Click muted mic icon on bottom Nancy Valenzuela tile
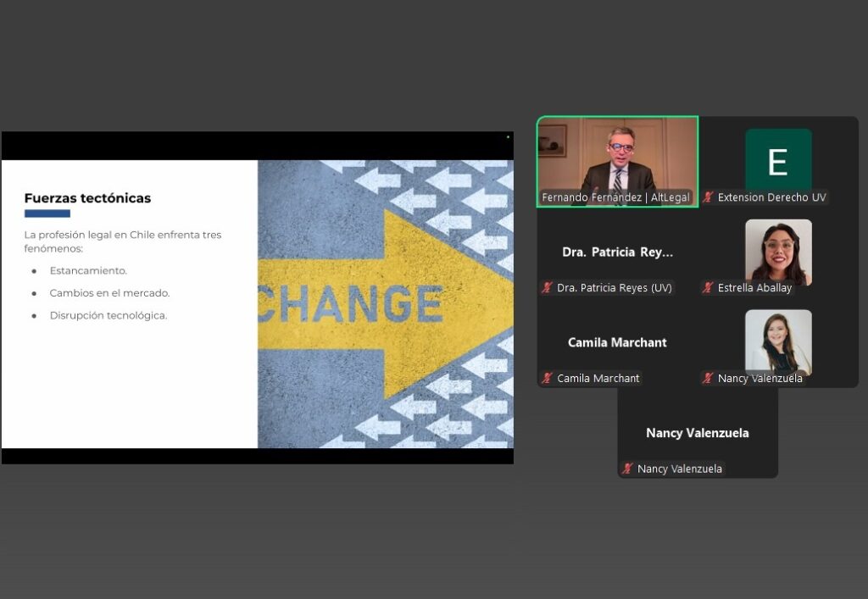 click(627, 469)
